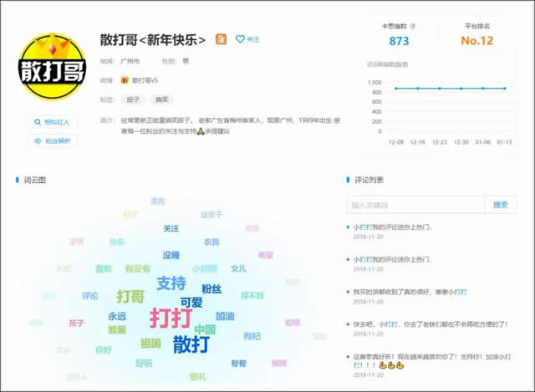Click the 搜索 button in the comment list
The width and height of the screenshot is (535, 392).
tap(500, 205)
